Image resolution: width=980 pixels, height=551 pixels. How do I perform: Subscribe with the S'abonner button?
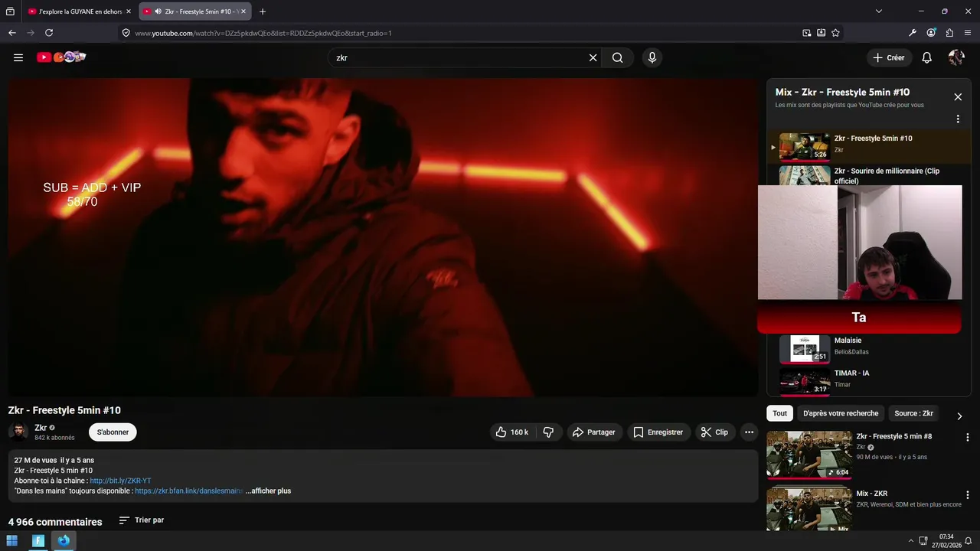113,432
